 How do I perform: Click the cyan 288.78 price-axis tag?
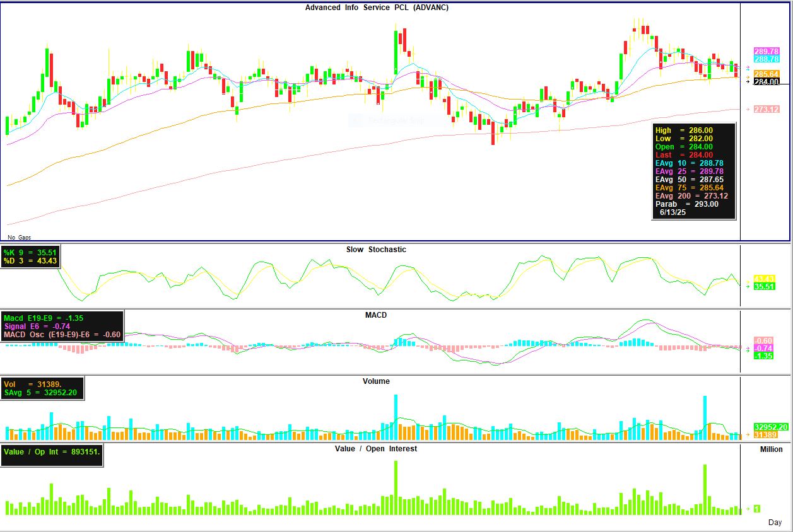pos(767,59)
